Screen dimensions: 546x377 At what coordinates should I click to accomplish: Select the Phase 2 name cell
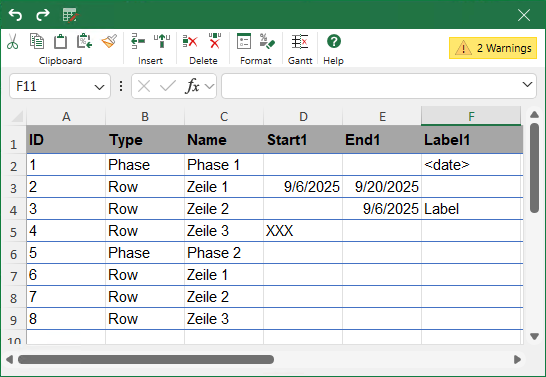(x=224, y=253)
